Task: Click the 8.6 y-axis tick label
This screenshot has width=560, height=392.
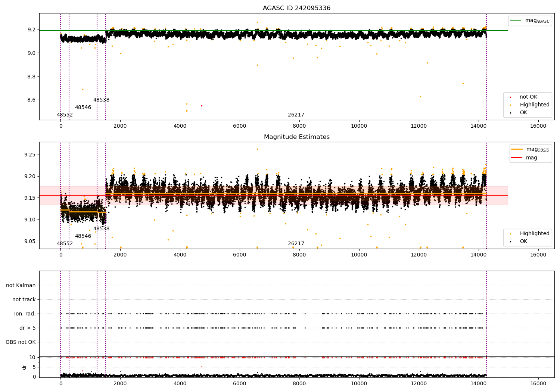Action: (x=31, y=100)
